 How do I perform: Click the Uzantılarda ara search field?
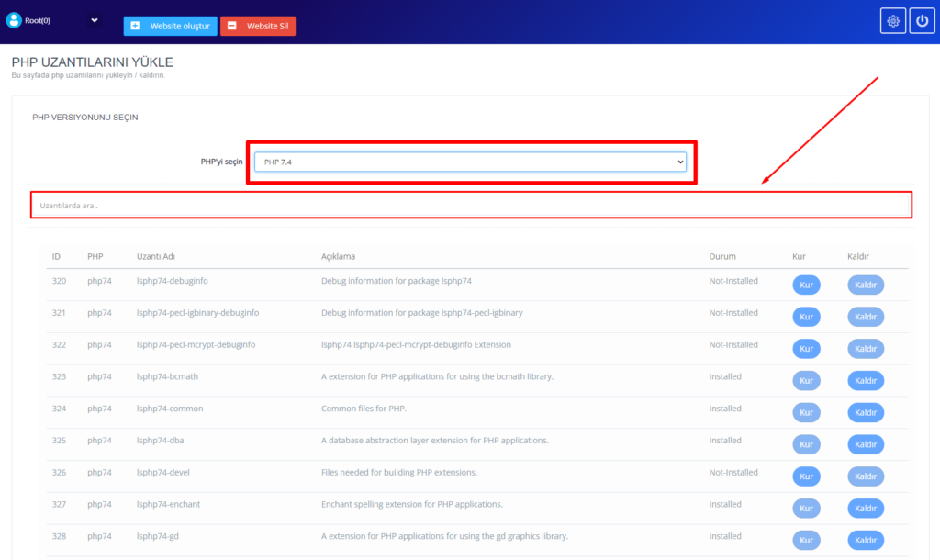[471, 206]
